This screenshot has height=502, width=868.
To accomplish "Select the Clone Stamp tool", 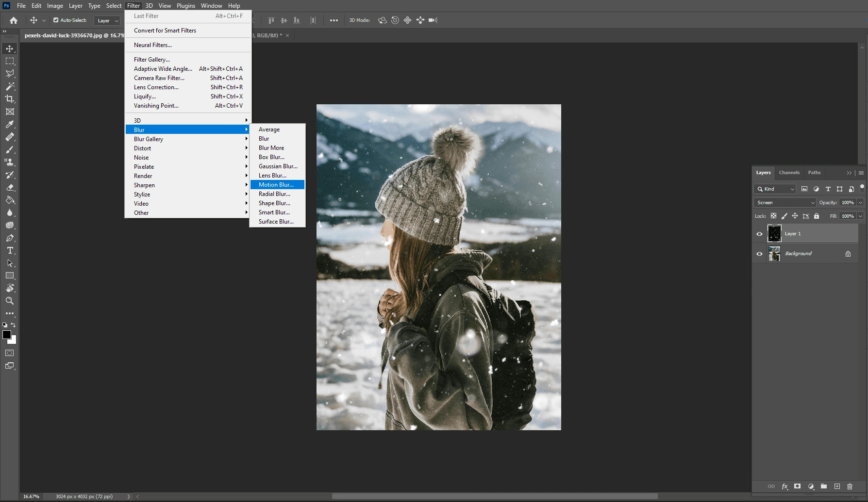I will 10,162.
